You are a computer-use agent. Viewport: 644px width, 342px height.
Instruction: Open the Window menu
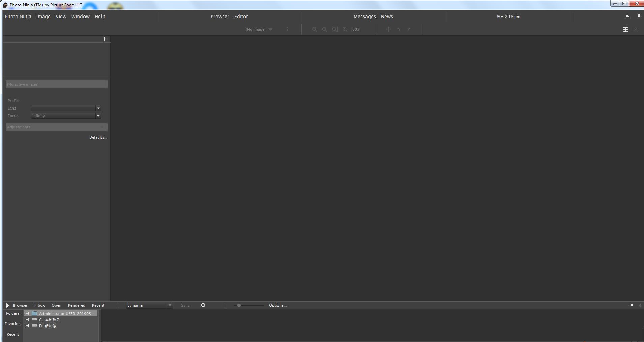(80, 17)
